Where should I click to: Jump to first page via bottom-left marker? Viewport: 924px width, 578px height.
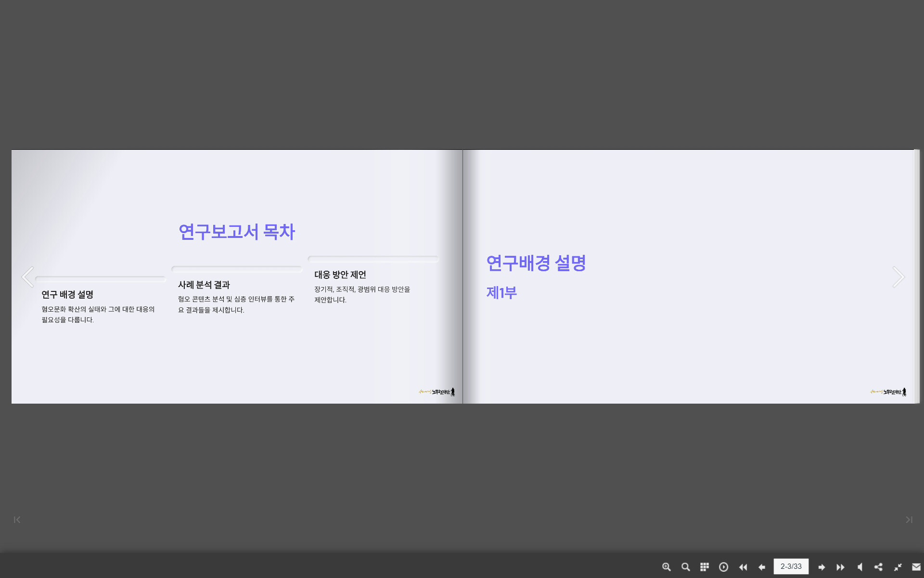click(x=17, y=520)
